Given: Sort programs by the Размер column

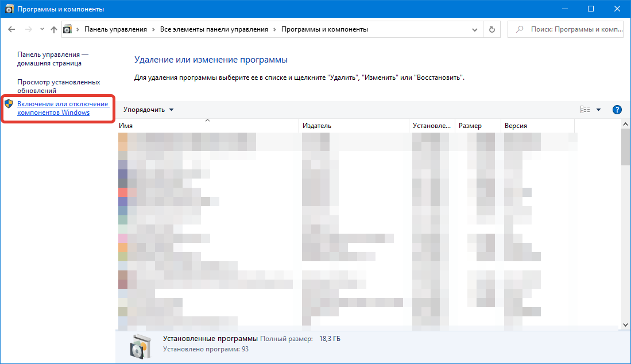Looking at the screenshot, I should pyautogui.click(x=477, y=125).
